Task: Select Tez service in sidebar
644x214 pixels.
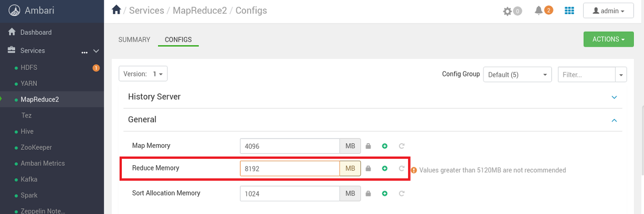Action: [x=26, y=116]
